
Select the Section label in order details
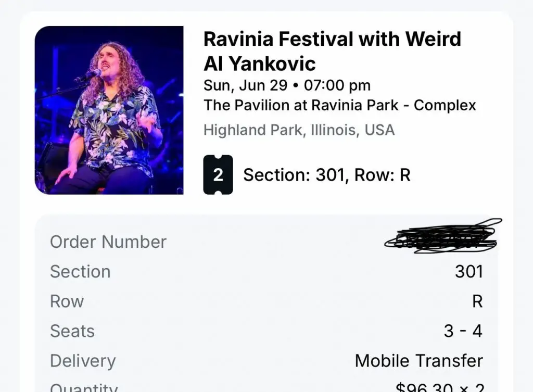point(80,271)
